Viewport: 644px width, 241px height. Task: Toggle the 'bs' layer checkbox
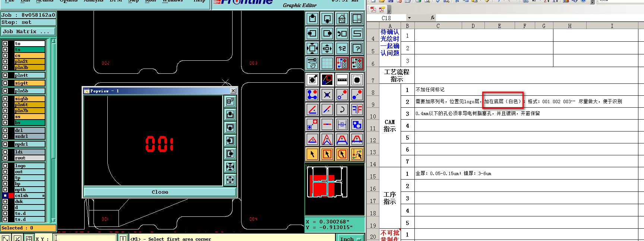click(5, 123)
